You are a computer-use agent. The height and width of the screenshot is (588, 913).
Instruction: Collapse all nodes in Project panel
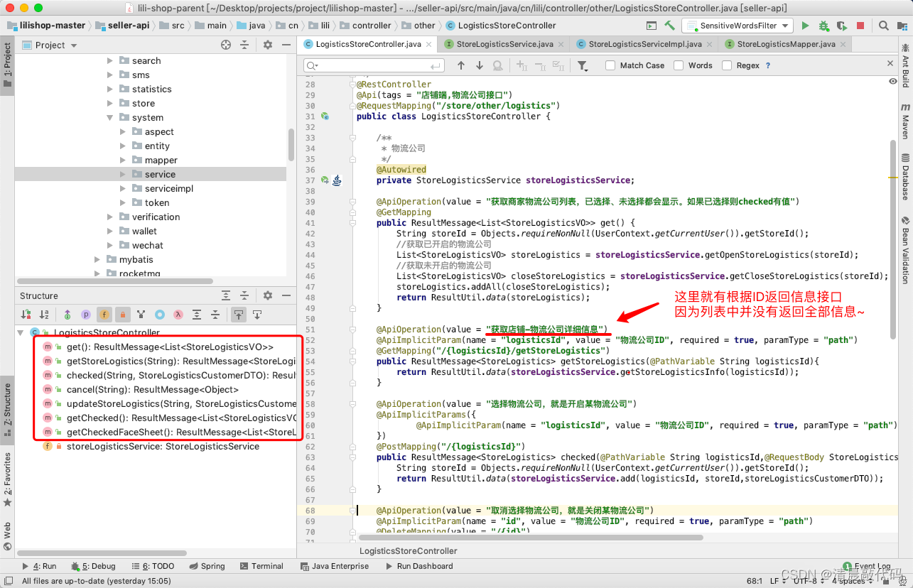[244, 45]
